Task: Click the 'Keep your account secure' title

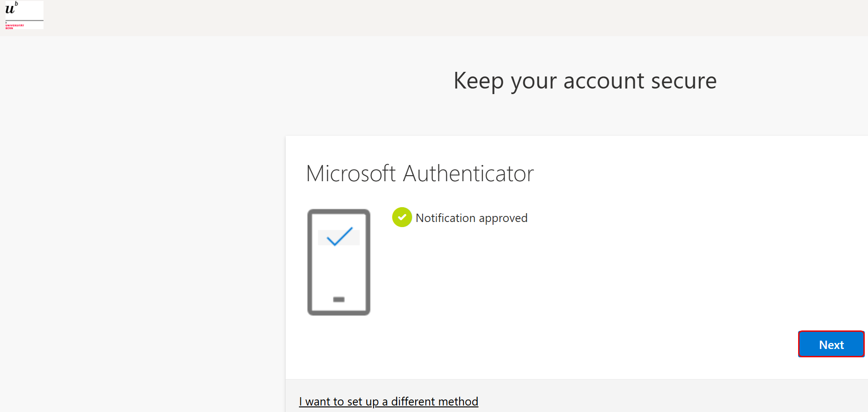Action: tap(585, 81)
